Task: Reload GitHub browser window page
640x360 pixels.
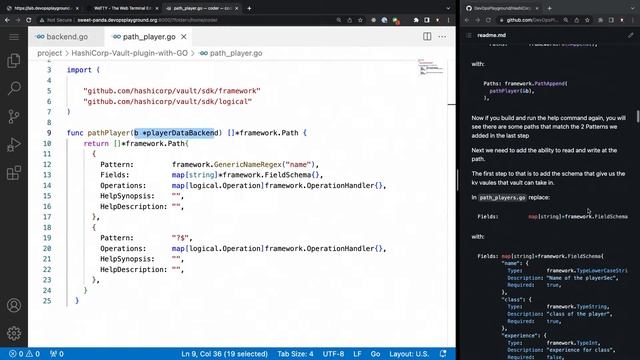Action: pyautogui.click(x=488, y=20)
